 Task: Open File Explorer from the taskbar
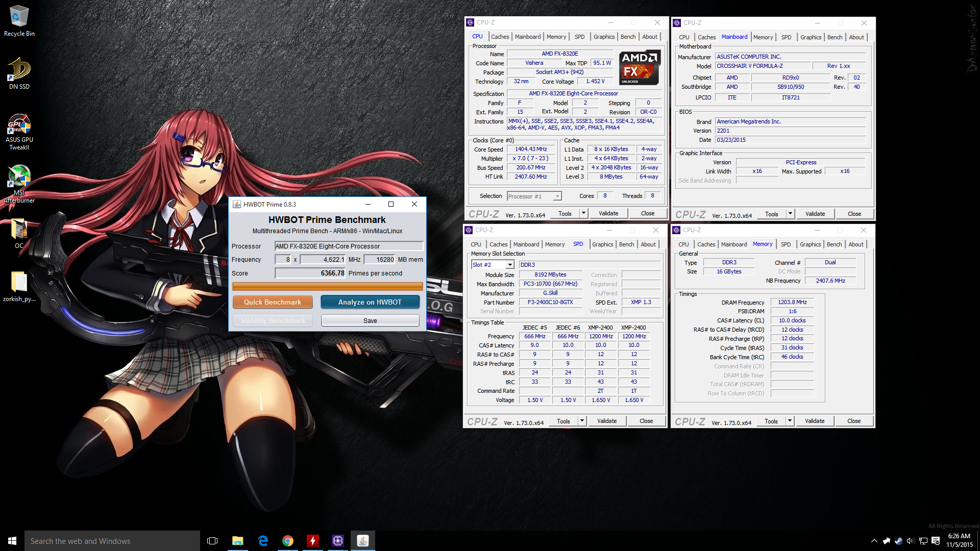[238, 541]
